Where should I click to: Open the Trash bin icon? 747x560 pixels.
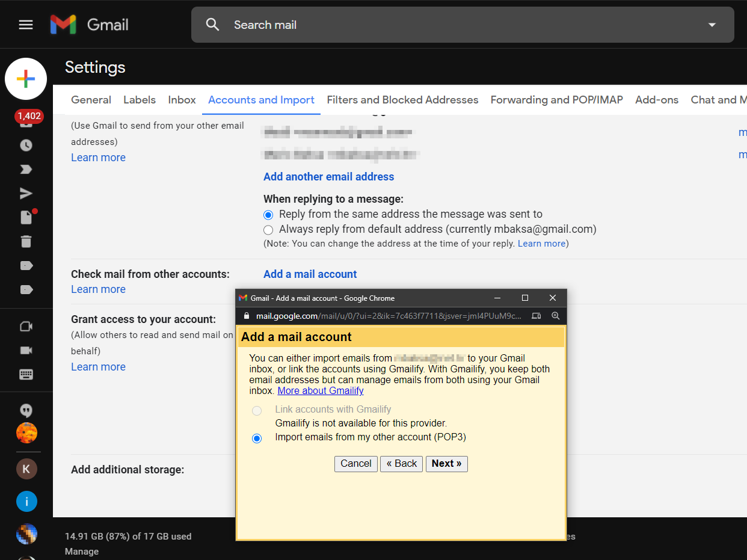[x=26, y=241]
